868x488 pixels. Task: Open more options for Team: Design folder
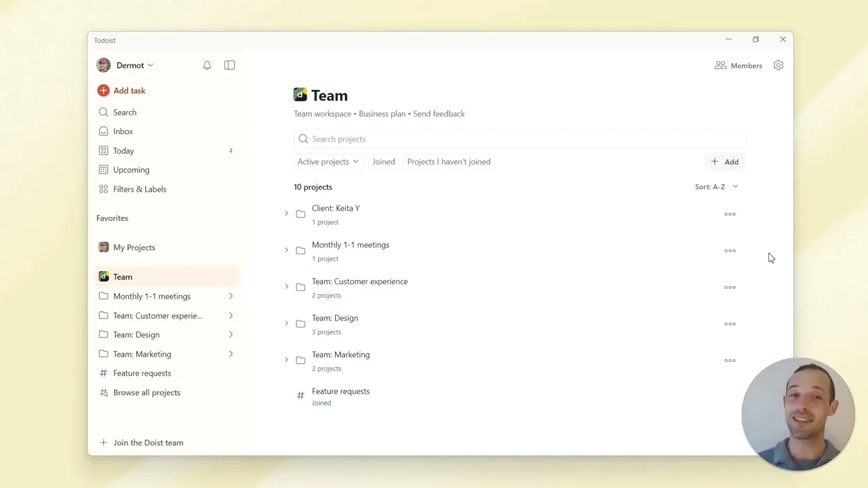[730, 324]
